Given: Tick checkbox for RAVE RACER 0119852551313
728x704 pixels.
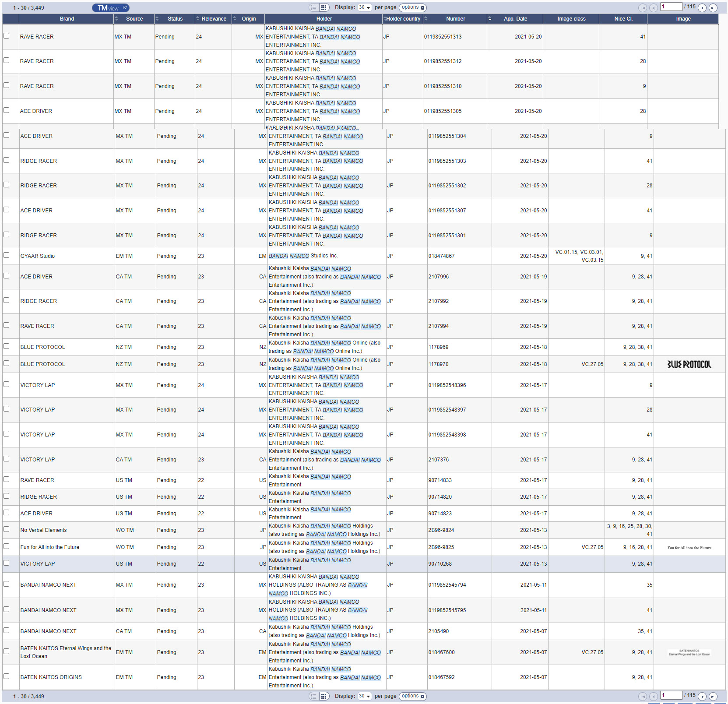Looking at the screenshot, I should click(6, 36).
